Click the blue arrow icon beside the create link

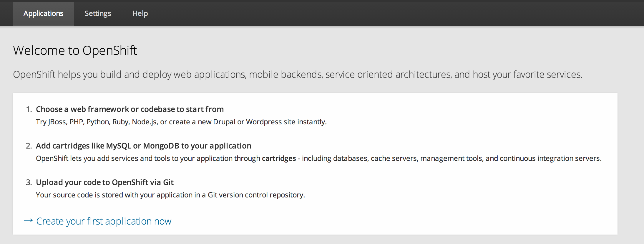pos(28,221)
